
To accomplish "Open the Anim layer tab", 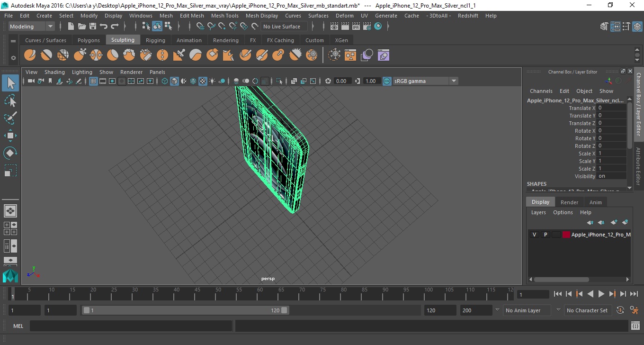I will 595,202.
